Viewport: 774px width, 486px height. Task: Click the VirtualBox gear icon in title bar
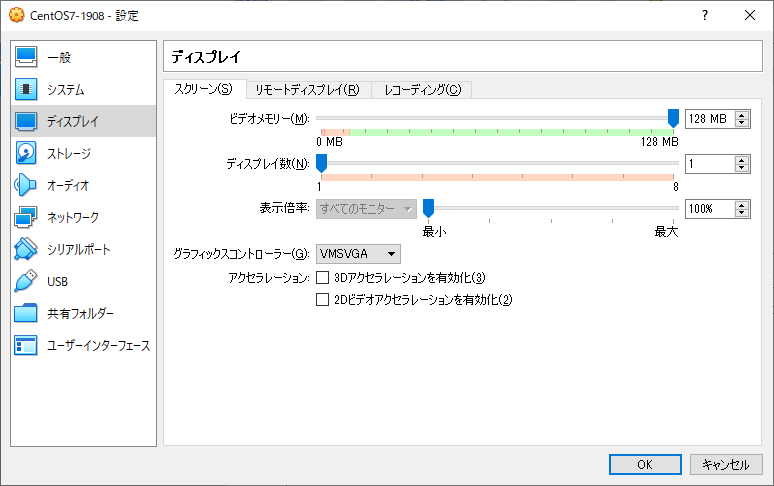pos(17,15)
